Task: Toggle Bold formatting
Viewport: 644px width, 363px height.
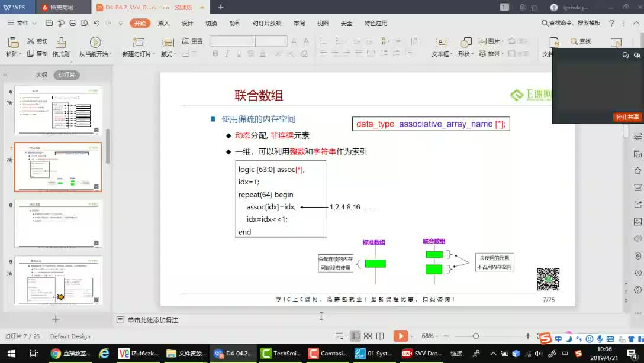Action: 215,53
